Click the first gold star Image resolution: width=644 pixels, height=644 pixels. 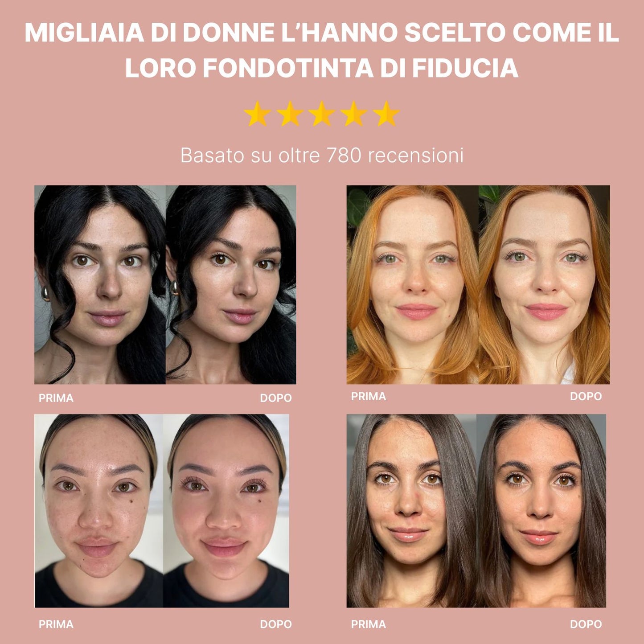pos(258,114)
